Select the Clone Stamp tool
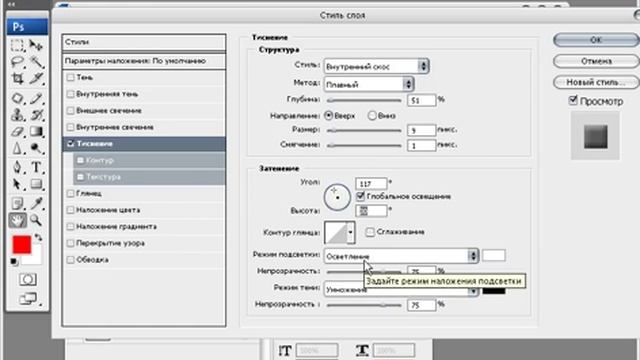640x360 pixels. click(x=17, y=115)
